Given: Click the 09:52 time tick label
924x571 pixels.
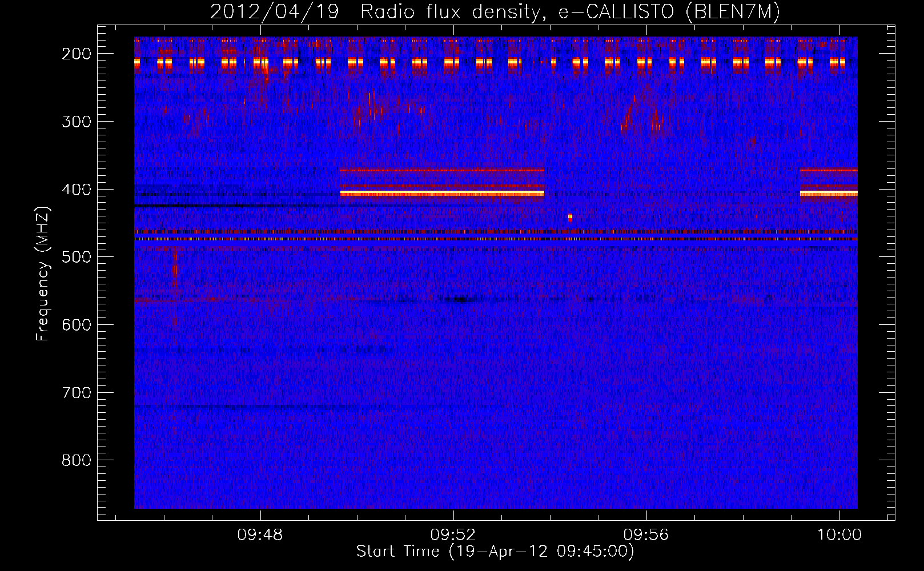Looking at the screenshot, I should point(453,535).
